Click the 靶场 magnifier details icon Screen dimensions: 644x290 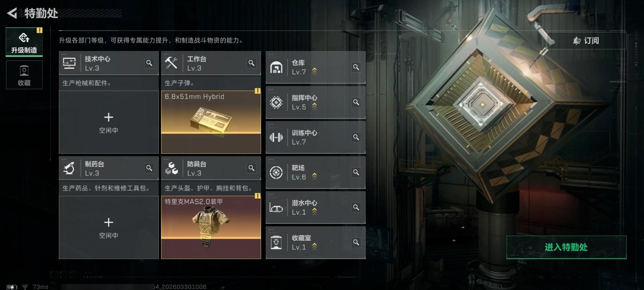356,172
